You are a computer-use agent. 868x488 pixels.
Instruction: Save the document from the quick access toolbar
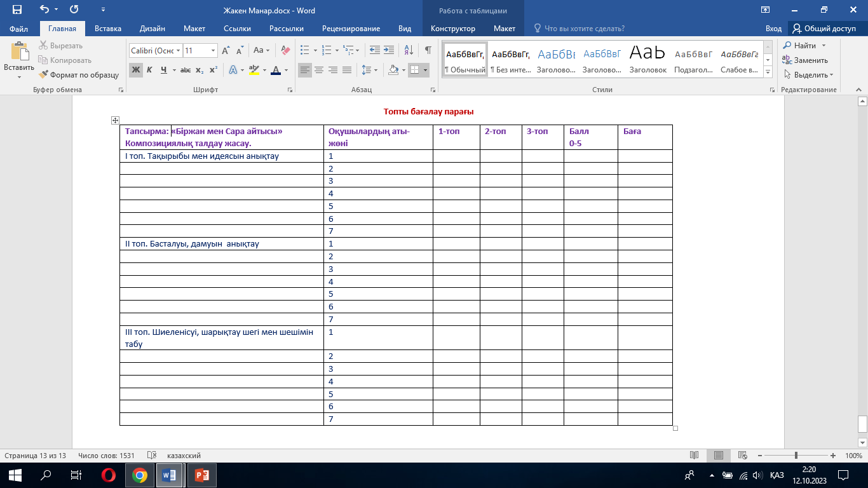coord(17,10)
